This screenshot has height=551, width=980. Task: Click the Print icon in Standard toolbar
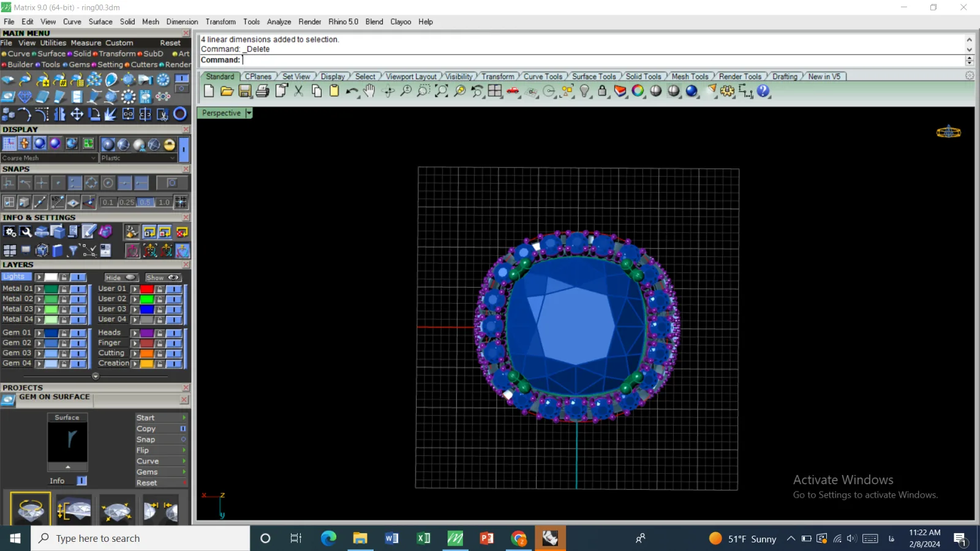pyautogui.click(x=263, y=91)
